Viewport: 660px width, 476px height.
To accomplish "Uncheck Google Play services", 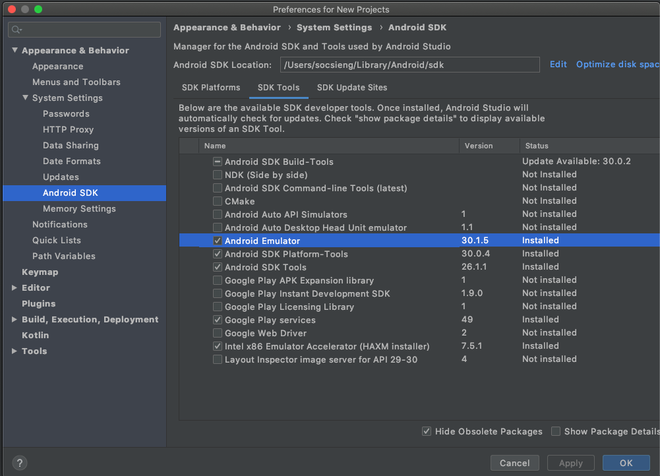I will [217, 320].
